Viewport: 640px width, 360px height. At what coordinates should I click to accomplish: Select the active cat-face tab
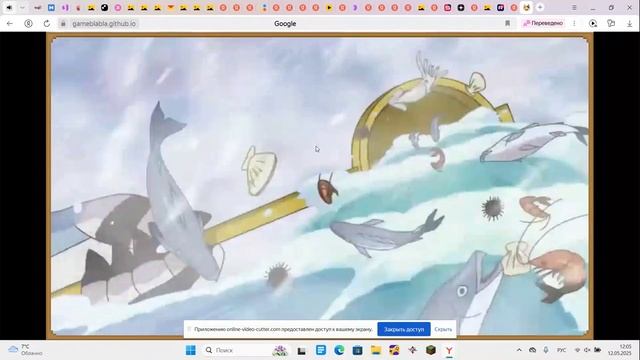[x=527, y=7]
